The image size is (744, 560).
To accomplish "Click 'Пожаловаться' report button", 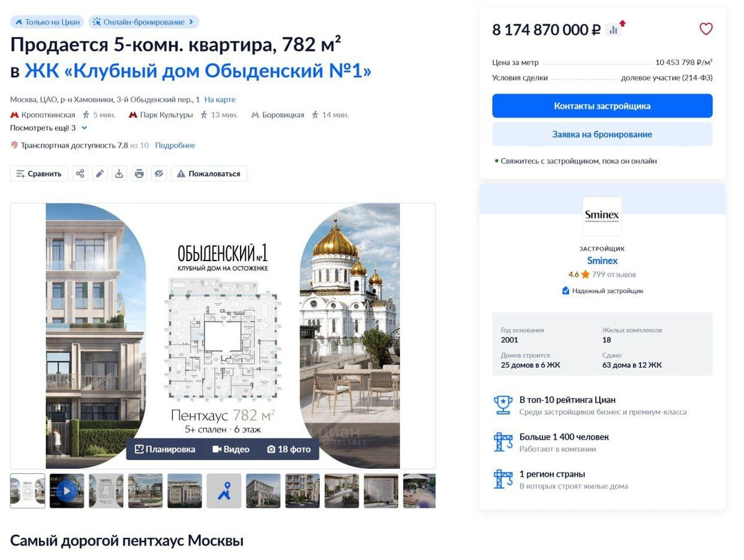I will 209,174.
